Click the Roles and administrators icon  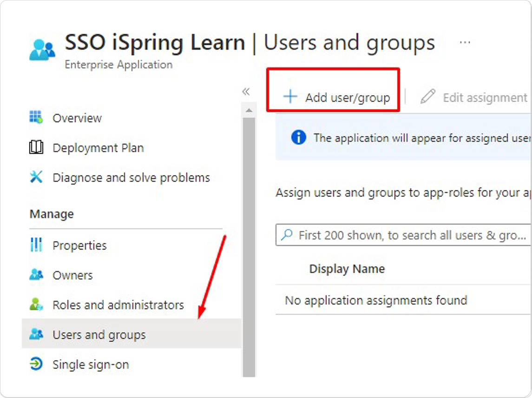click(36, 304)
